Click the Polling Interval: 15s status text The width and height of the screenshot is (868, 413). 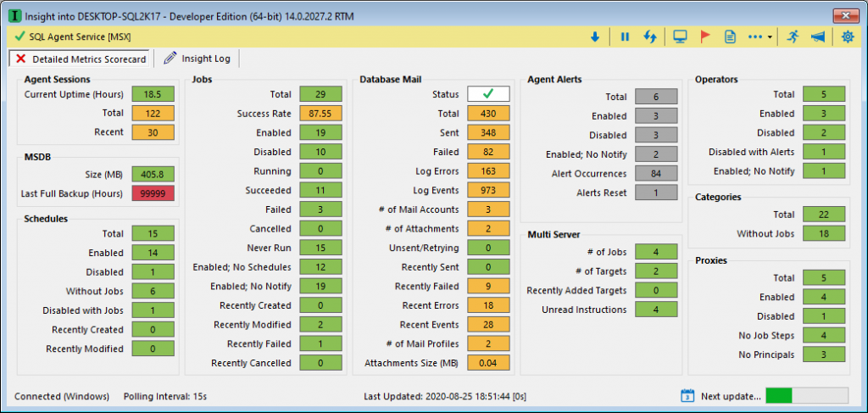pos(165,396)
